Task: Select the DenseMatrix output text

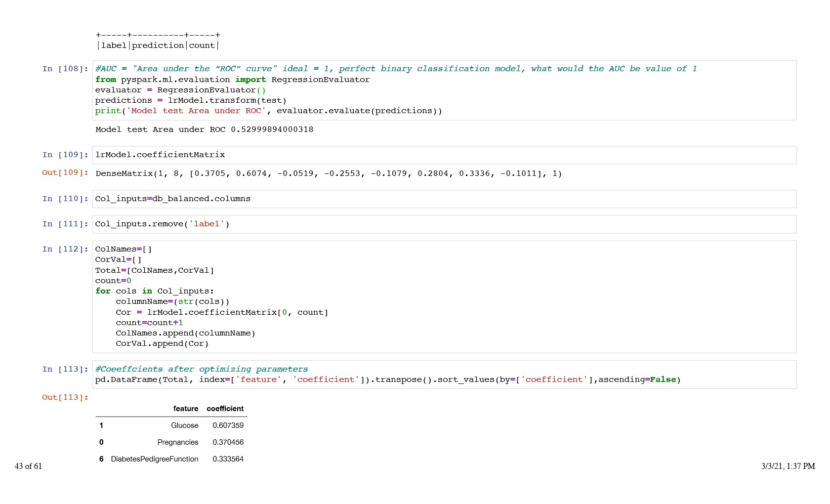Action: pyautogui.click(x=329, y=173)
